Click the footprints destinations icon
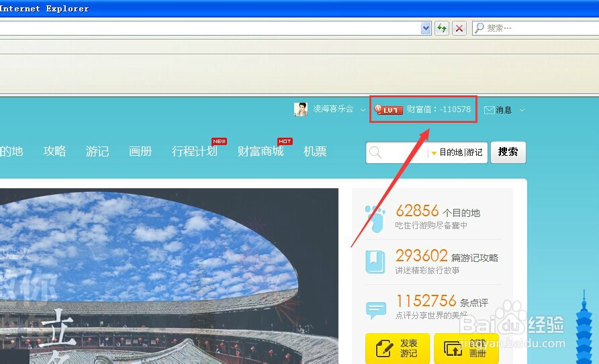Viewport: 599px width, 364px height. [x=375, y=218]
